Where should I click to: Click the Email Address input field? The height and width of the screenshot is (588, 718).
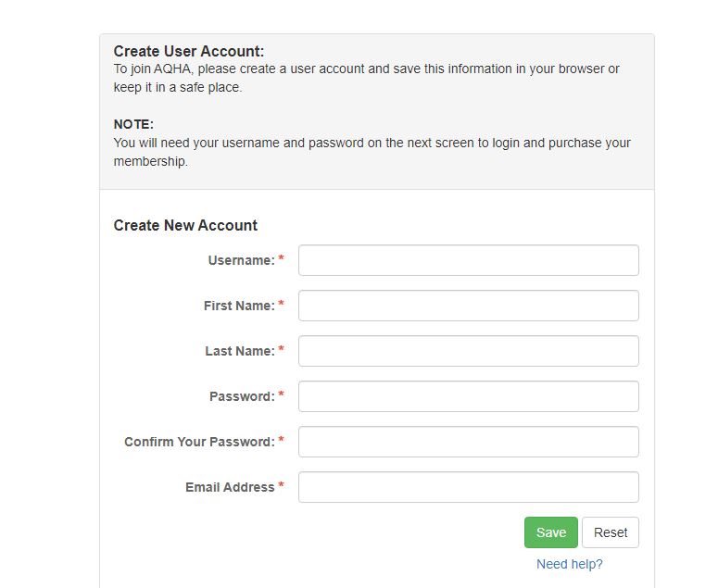pyautogui.click(x=468, y=487)
